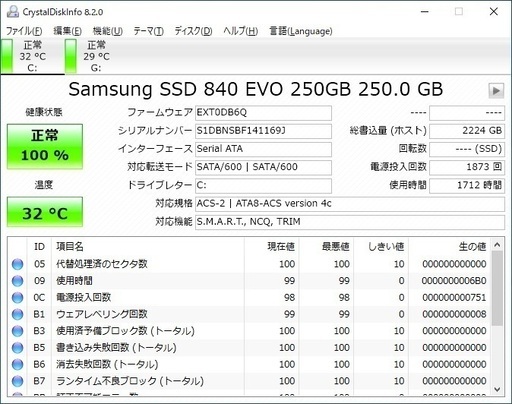Click the serial number field S1DBNSBF141169J
The width and height of the screenshot is (512, 404).
click(263, 131)
